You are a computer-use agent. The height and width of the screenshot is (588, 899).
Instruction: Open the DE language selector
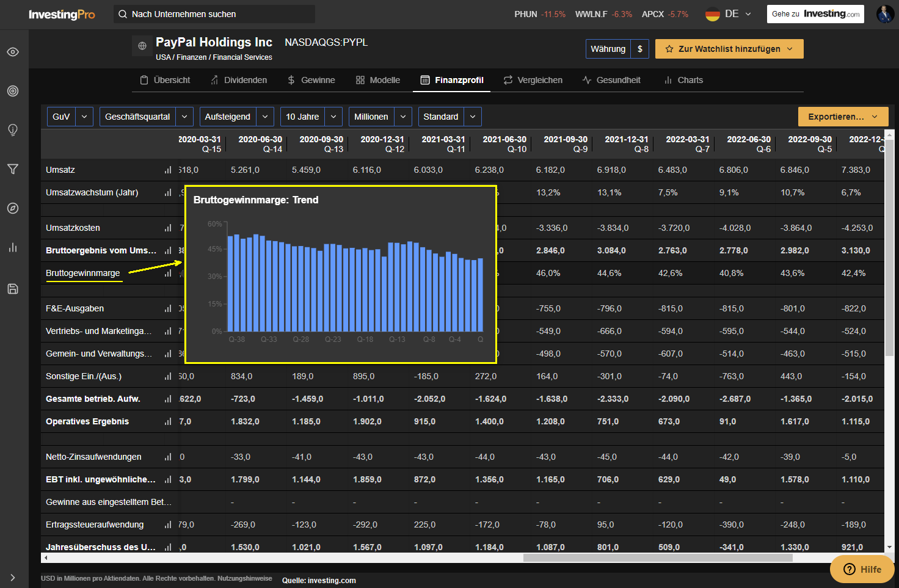tap(729, 14)
